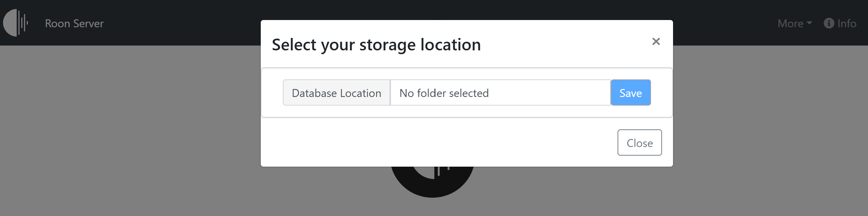
Task: Click the Select your storage location heading
Action: pyautogui.click(x=376, y=45)
